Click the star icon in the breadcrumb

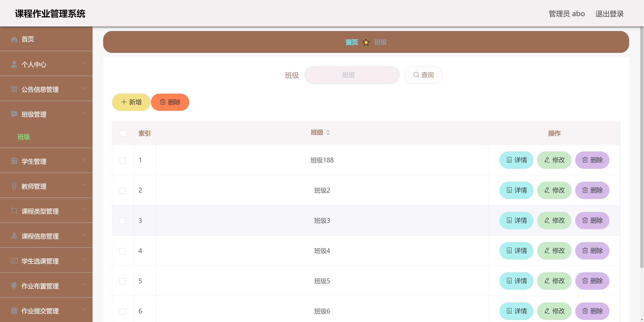(366, 42)
